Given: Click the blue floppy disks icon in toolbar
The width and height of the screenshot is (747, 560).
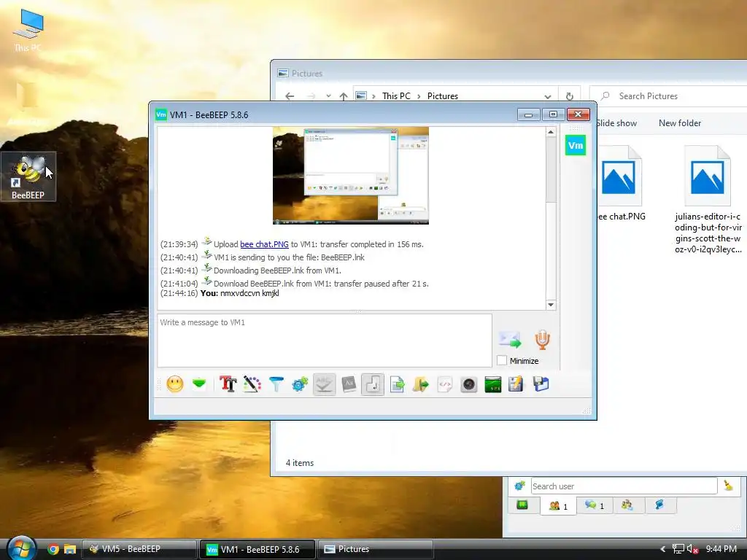Looking at the screenshot, I should tap(541, 384).
